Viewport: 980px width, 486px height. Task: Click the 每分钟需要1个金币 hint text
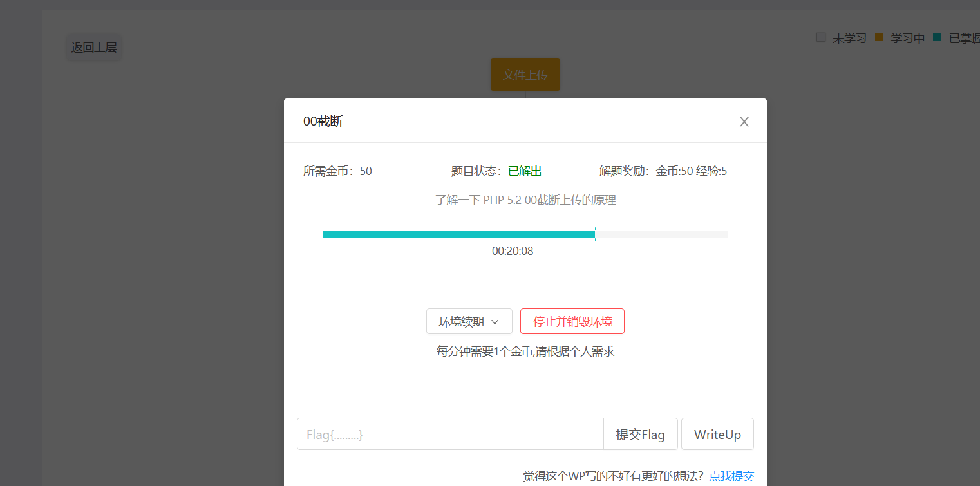tap(525, 352)
